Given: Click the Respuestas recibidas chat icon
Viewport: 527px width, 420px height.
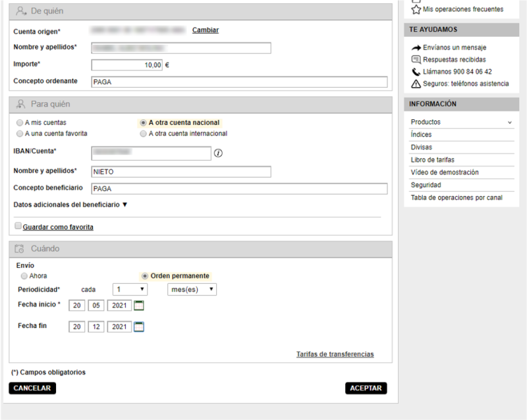Looking at the screenshot, I should point(416,60).
